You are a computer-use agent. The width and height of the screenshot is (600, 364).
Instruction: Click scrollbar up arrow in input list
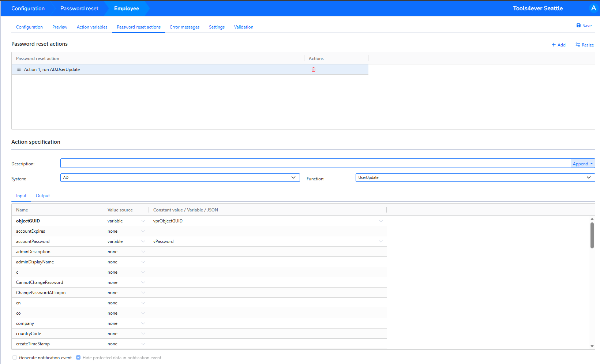pos(592,219)
